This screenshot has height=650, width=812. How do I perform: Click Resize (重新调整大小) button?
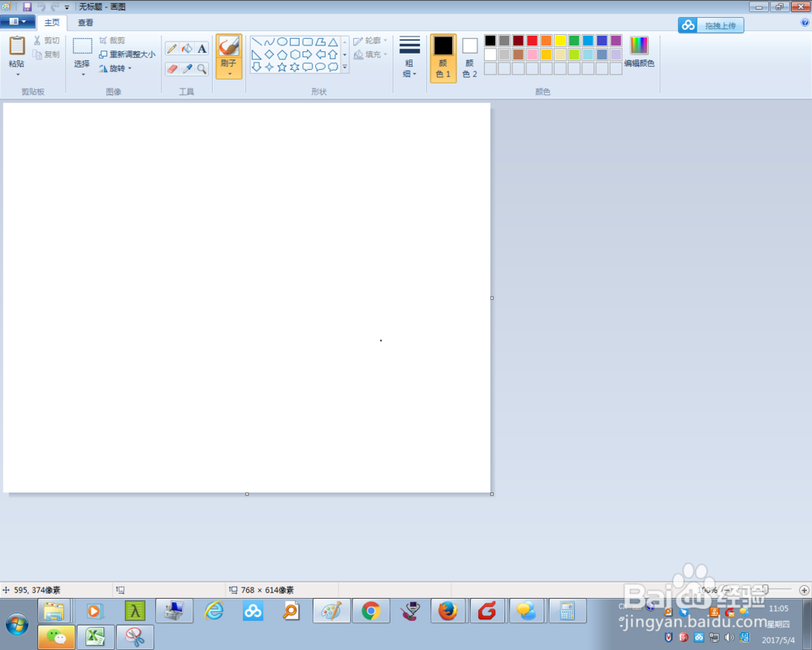pos(127,54)
